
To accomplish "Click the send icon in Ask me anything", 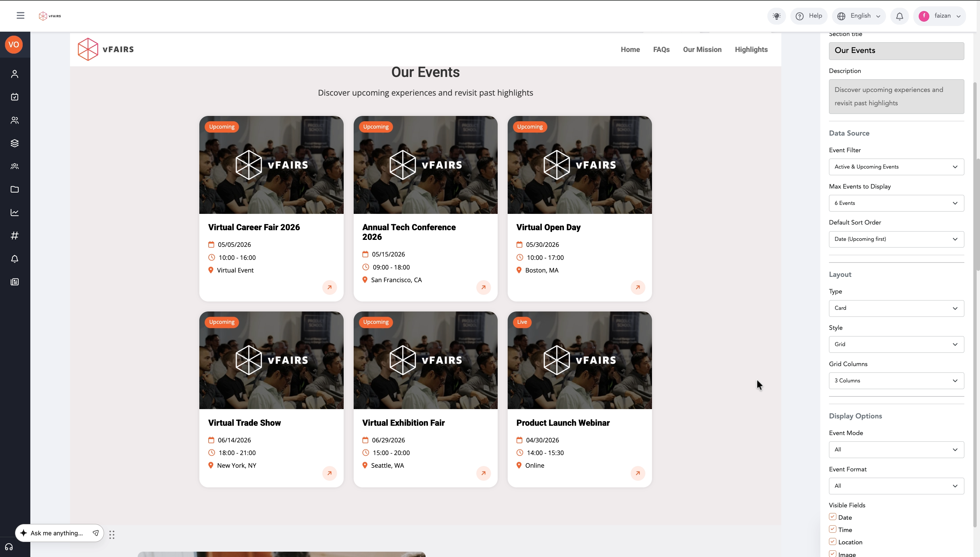I will 96,533.
